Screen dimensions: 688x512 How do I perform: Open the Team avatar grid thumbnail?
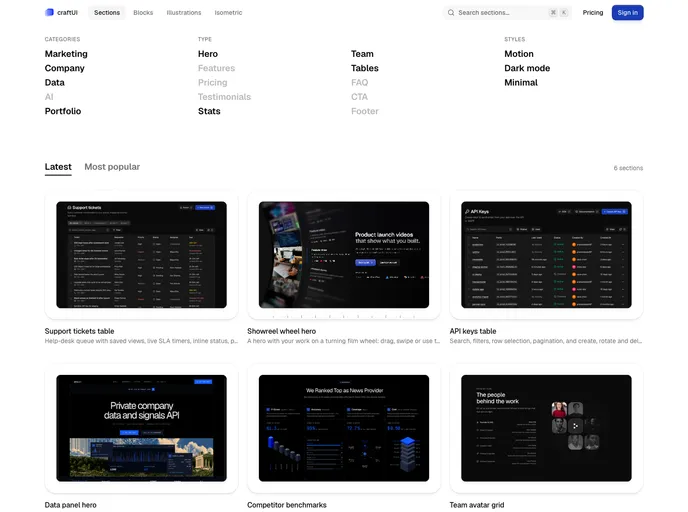pos(546,428)
